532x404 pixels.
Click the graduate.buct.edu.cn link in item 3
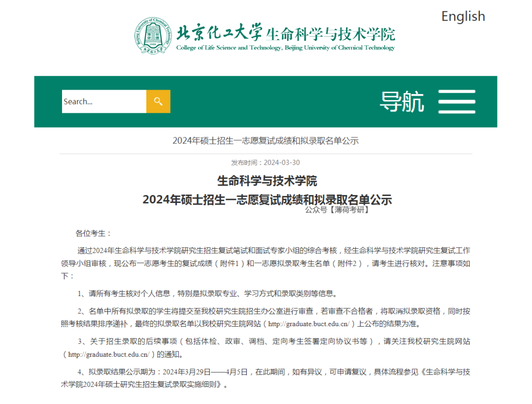[110, 354]
